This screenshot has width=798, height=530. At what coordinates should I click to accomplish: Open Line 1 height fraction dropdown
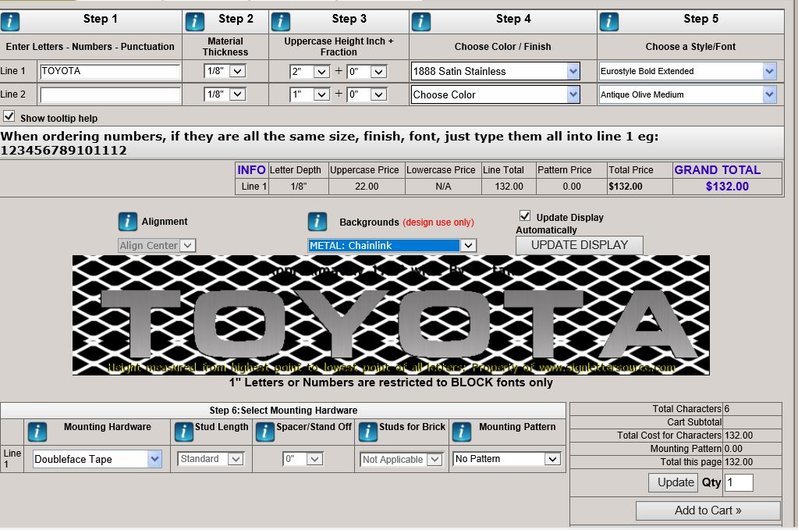coord(367,72)
